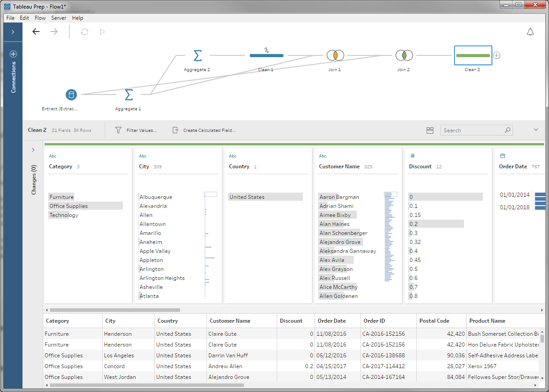Viewport: 549px width, 392px height.
Task: Change Country field Abc data type
Action: pos(233,156)
